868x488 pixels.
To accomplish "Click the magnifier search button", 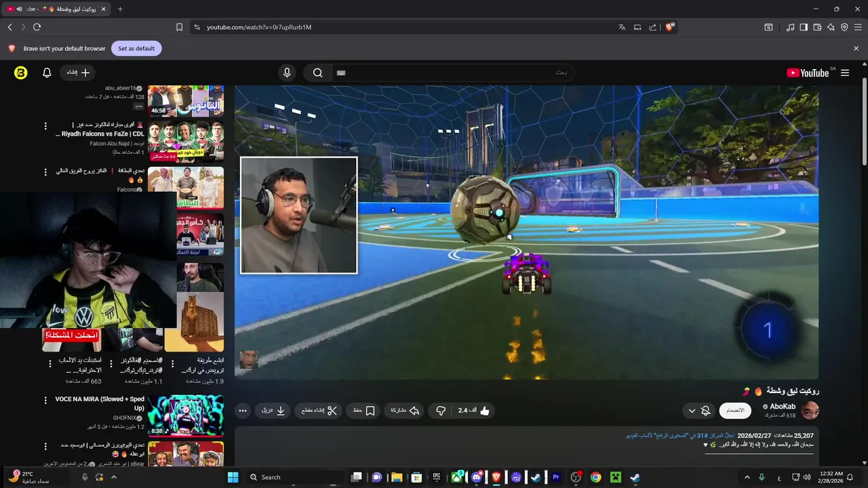I will pyautogui.click(x=317, y=73).
